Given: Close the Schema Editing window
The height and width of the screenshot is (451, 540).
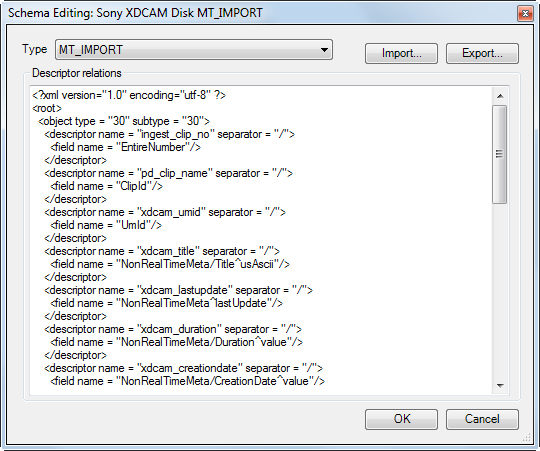Looking at the screenshot, I should [526, 13].
